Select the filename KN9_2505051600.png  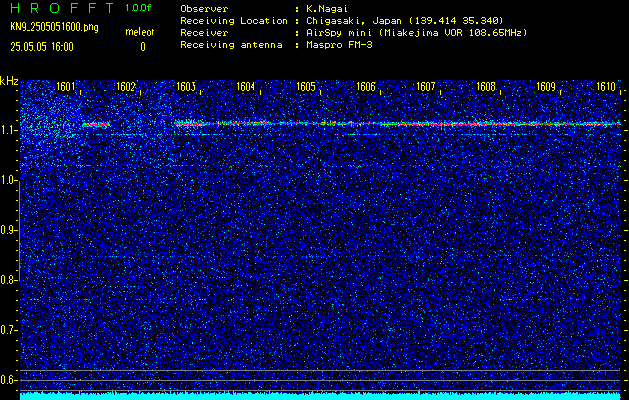pyautogui.click(x=54, y=27)
